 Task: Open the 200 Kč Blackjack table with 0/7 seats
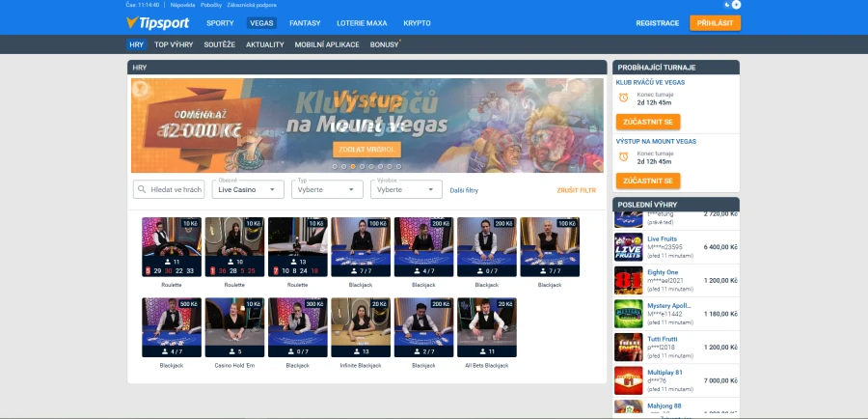(487, 247)
